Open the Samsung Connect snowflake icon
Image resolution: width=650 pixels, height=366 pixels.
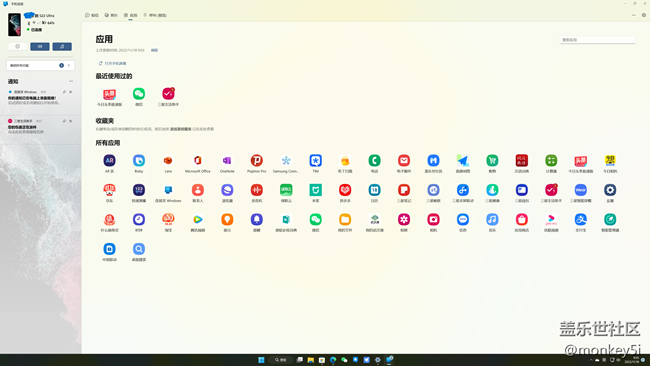pos(286,160)
